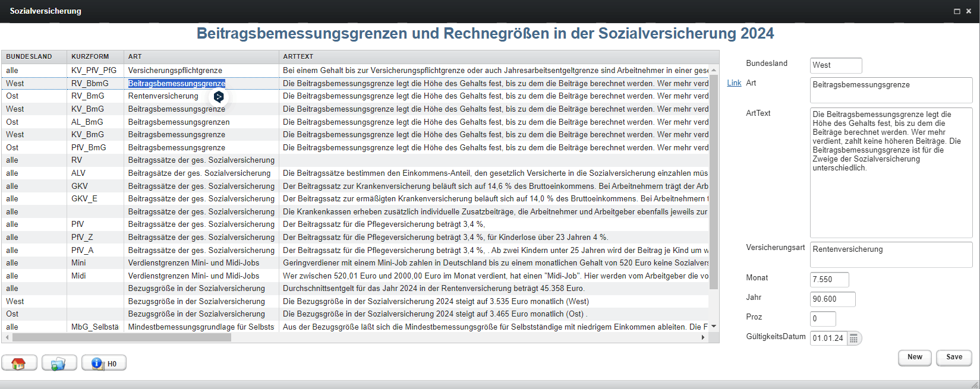Viewport: 980px width, 389px height.
Task: Click the folder download icon button
Action: point(59,363)
